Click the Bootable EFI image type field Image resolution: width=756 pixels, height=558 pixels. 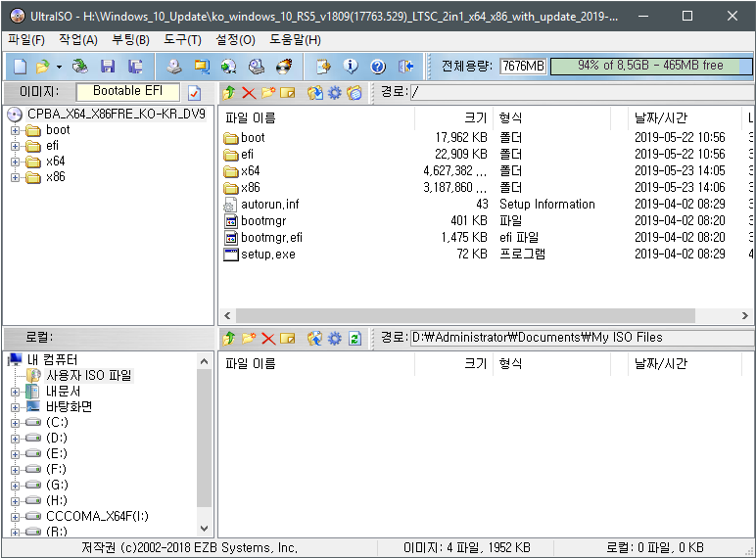coord(127,92)
